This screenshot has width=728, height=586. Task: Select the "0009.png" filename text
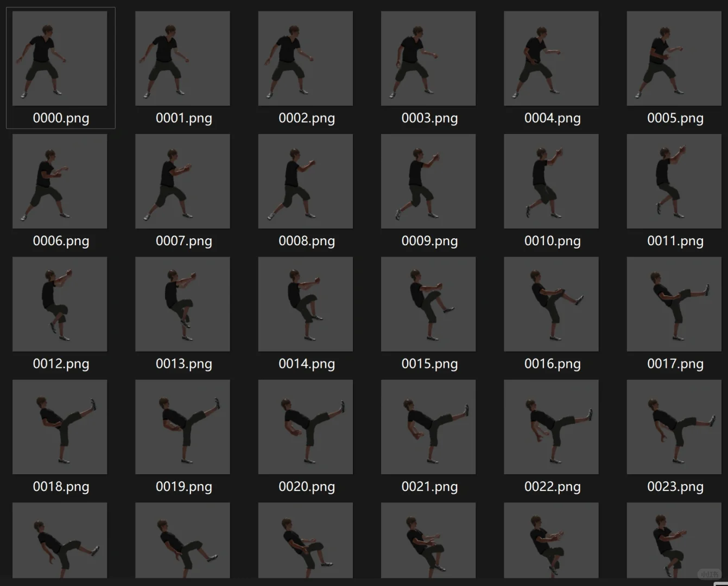coord(429,241)
